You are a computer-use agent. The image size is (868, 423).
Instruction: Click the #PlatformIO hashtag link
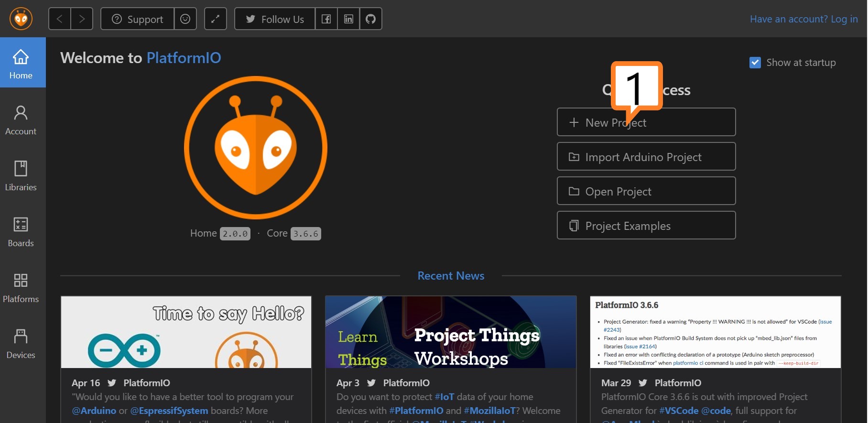click(x=416, y=411)
